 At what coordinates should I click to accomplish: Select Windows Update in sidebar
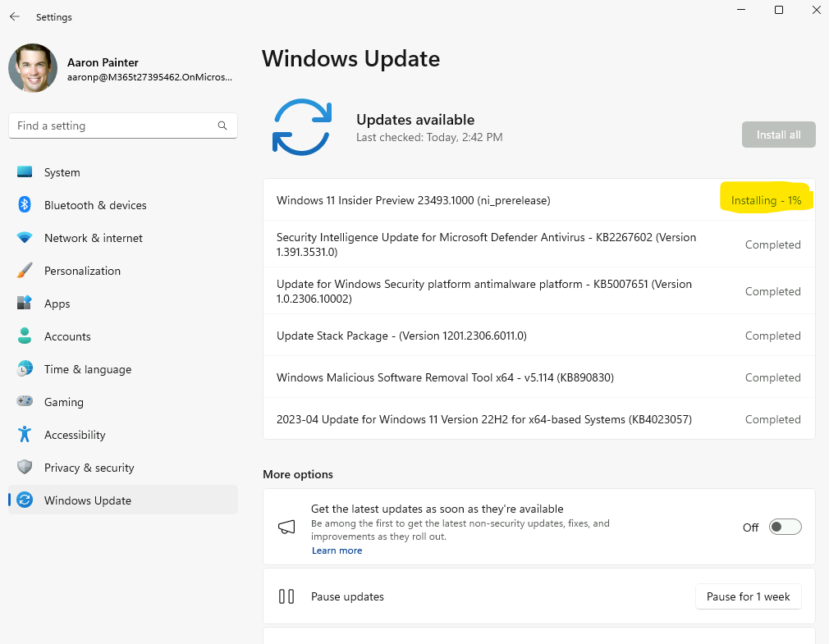click(122, 500)
